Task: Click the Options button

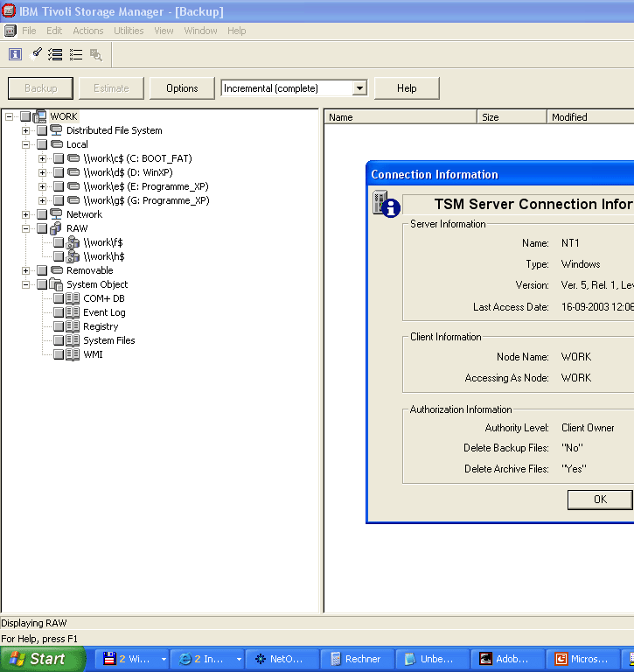Action: 182,88
